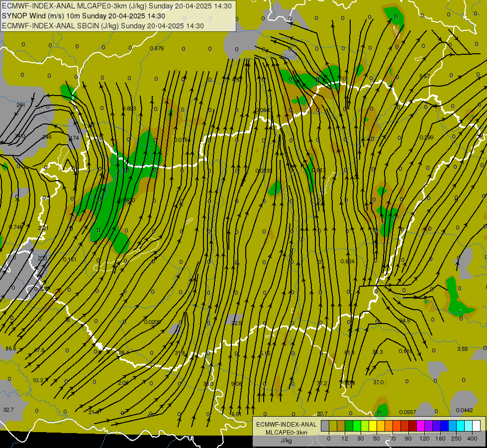Screen dimensions: 487x448
Task: Click the map value 6.51
Action: pos(236,414)
